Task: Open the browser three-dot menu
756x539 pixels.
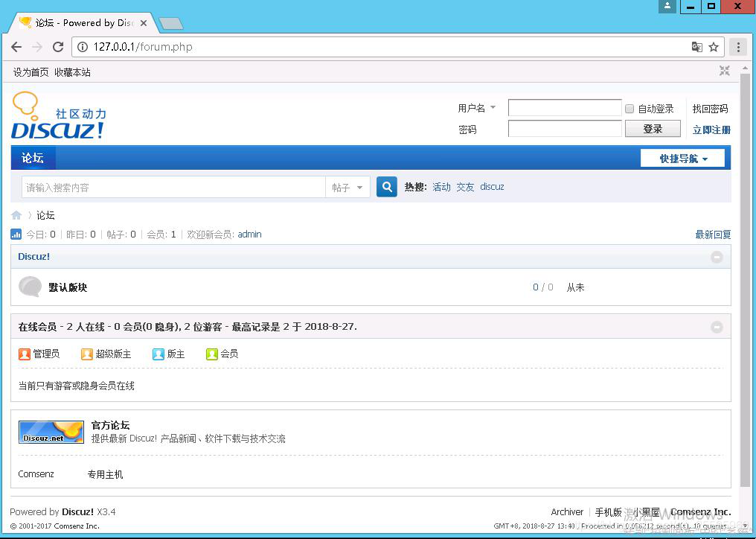Action: (738, 46)
